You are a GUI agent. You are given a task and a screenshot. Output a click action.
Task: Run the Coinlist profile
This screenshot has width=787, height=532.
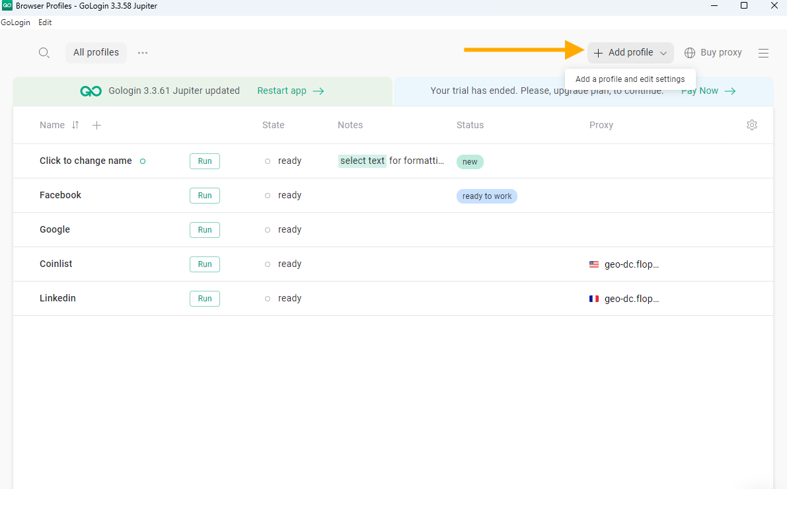click(205, 264)
